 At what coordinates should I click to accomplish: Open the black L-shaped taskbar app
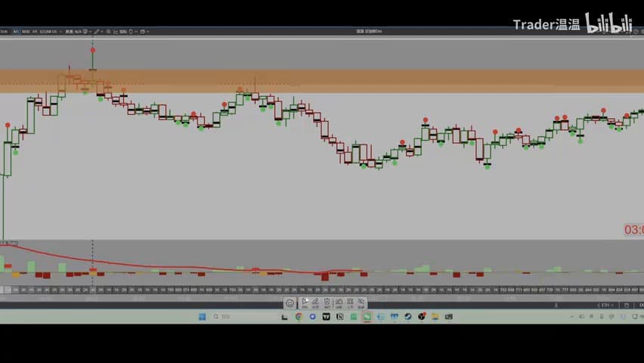285,317
